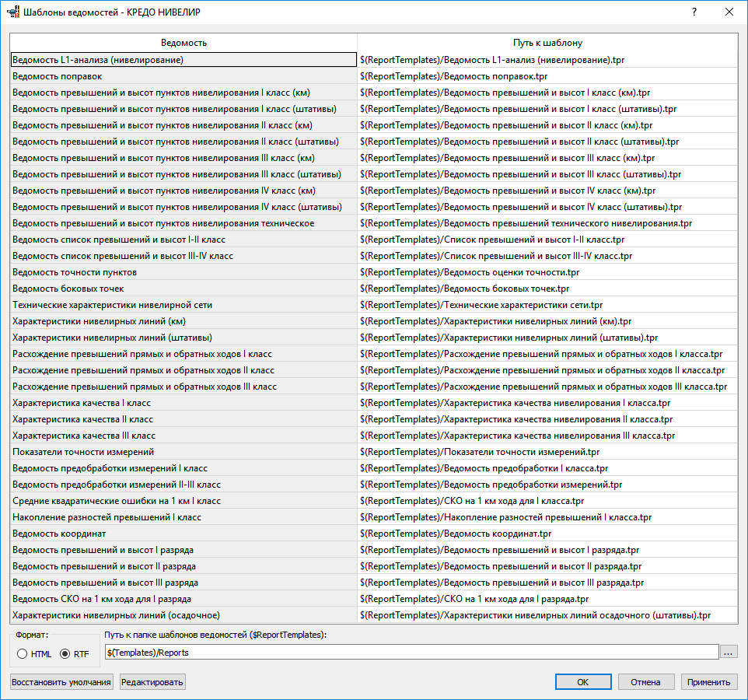This screenshot has width=748, height=700.
Task: Confirm with the OK button
Action: click(583, 682)
